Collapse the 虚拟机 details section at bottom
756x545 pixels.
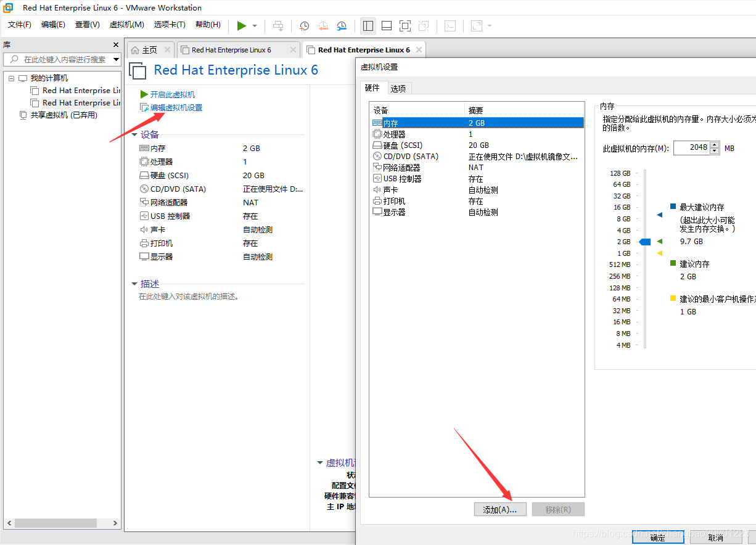[320, 463]
